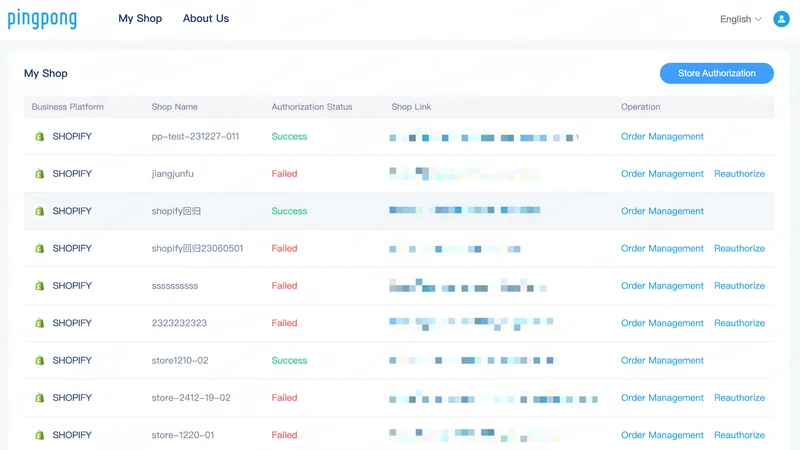800x450 pixels.
Task: Open Order Management for pp-test-231227-011
Action: 662,136
